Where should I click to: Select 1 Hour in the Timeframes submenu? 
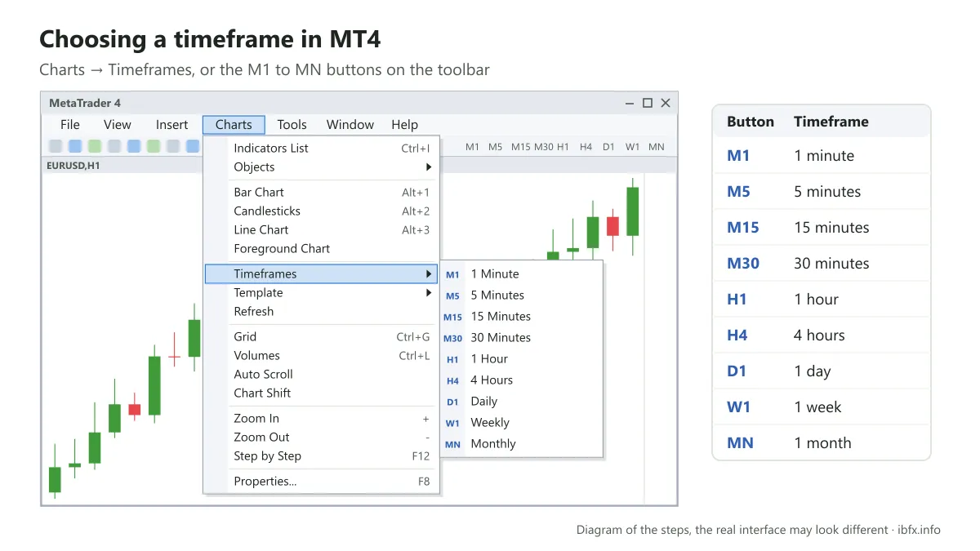(x=522, y=359)
